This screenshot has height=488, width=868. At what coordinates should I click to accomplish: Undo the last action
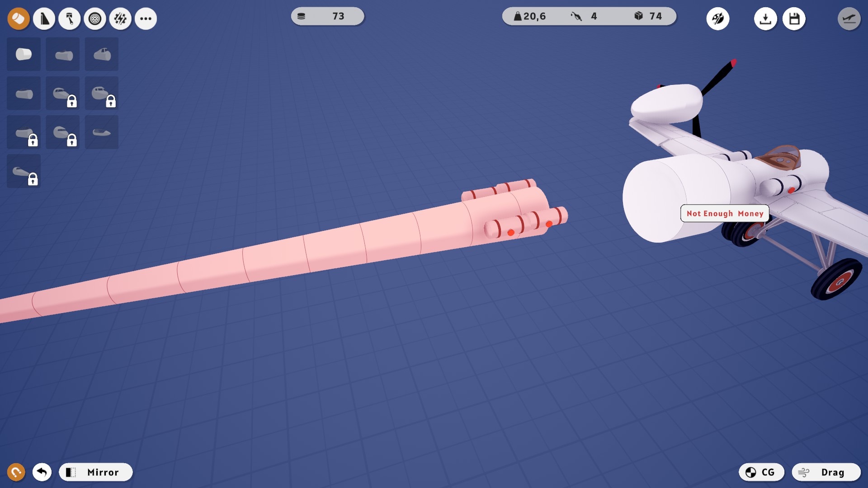pos(42,472)
